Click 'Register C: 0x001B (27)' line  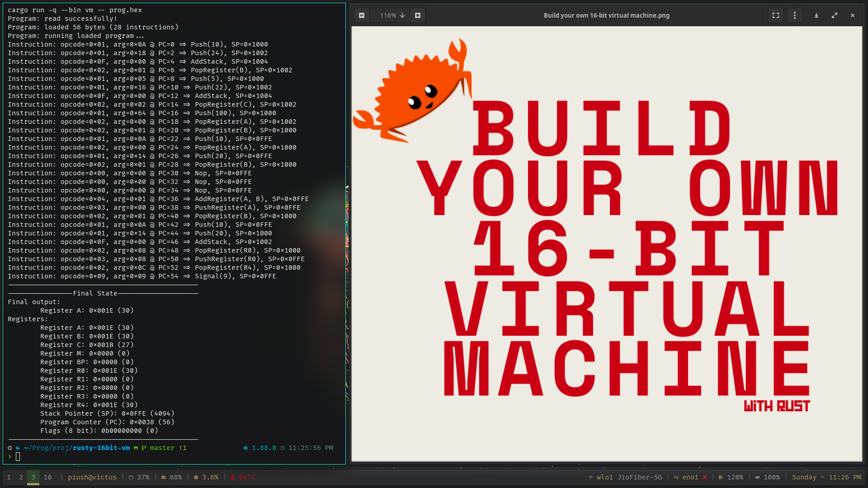pyautogui.click(x=87, y=345)
